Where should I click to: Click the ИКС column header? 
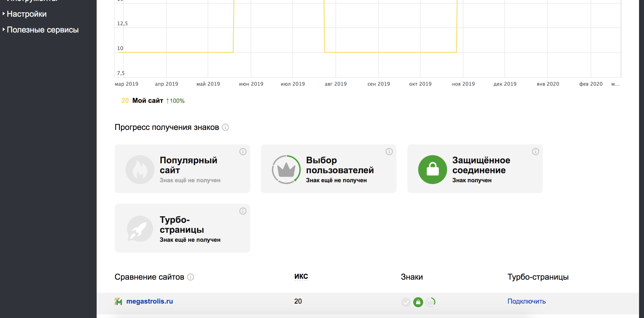coord(301,277)
